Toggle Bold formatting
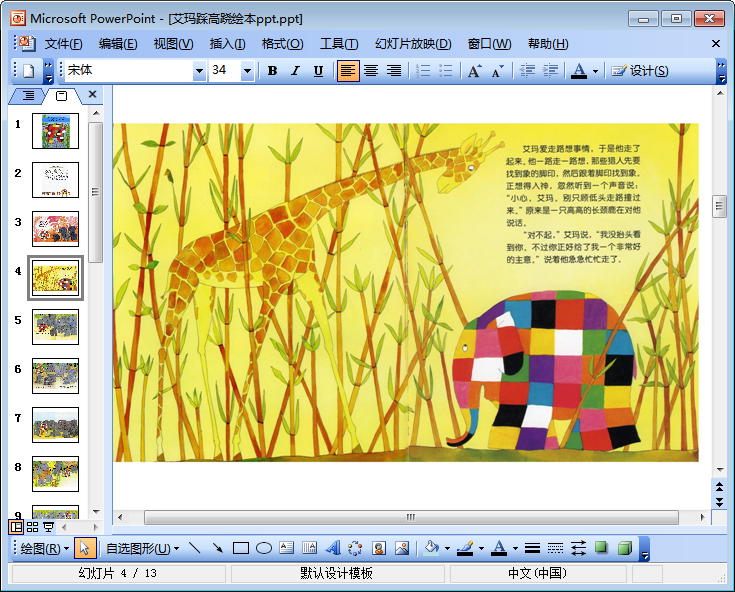The height and width of the screenshot is (592, 735). 272,71
